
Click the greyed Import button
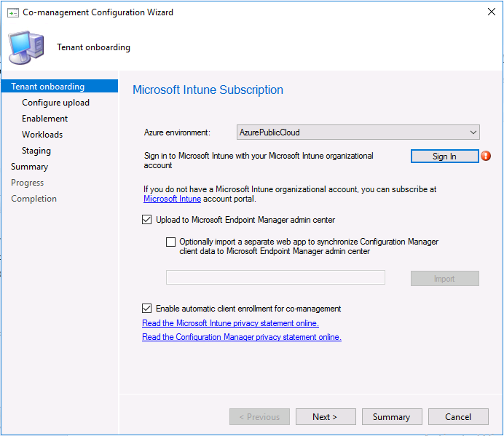click(444, 279)
